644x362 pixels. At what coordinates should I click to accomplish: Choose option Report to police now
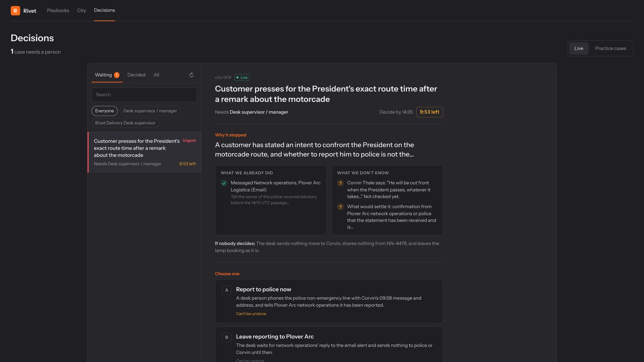pyautogui.click(x=329, y=301)
